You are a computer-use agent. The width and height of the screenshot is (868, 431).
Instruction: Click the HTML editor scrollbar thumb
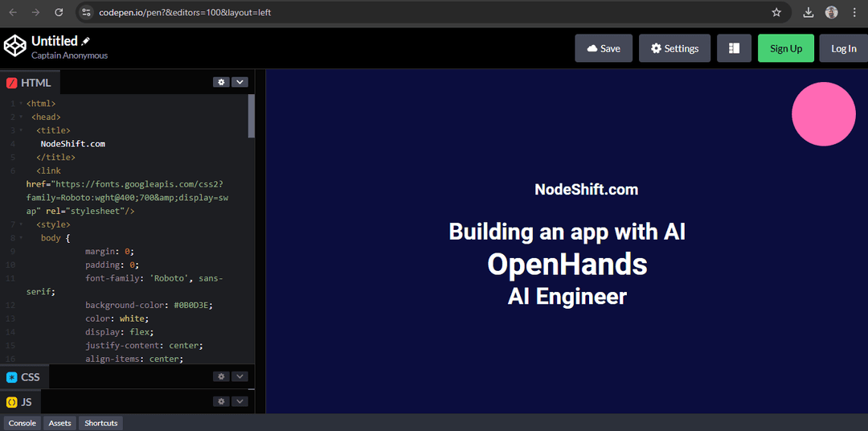[252, 115]
